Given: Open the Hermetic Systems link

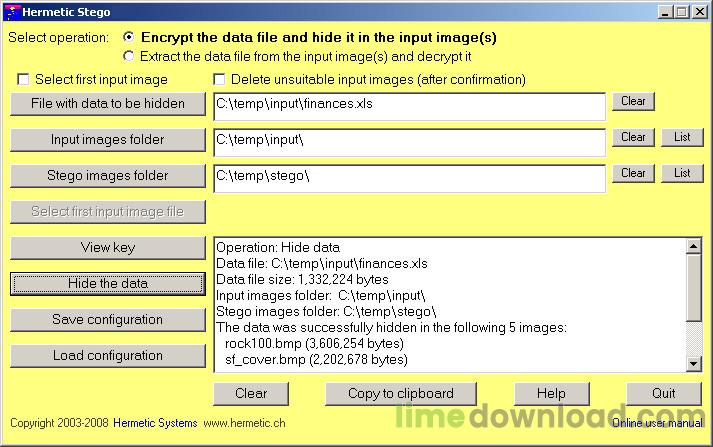Looking at the screenshot, I should 155,423.
